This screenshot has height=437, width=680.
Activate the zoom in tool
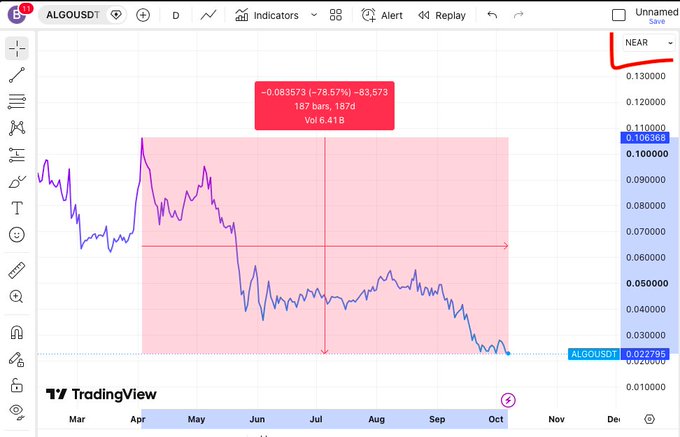pyautogui.click(x=16, y=297)
